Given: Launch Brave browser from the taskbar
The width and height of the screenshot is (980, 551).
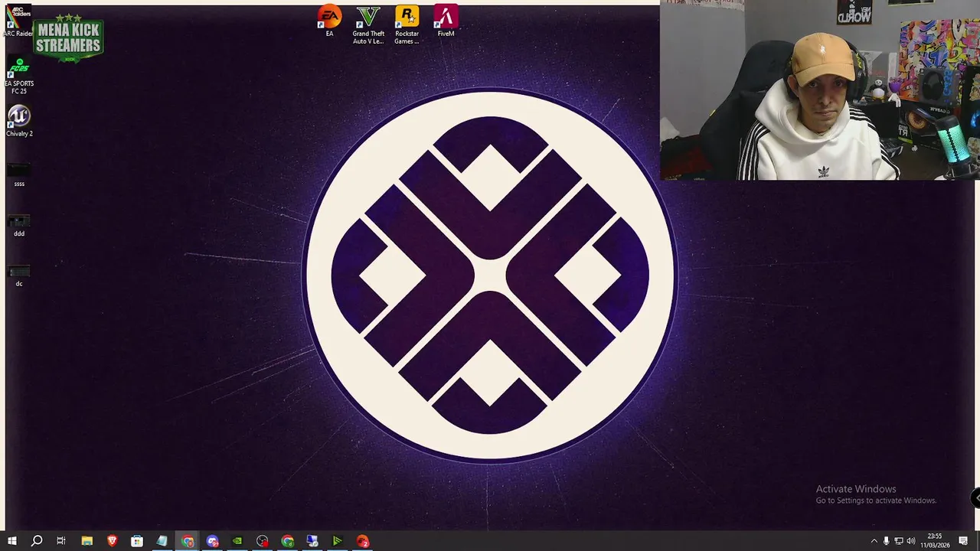Looking at the screenshot, I should pos(112,541).
